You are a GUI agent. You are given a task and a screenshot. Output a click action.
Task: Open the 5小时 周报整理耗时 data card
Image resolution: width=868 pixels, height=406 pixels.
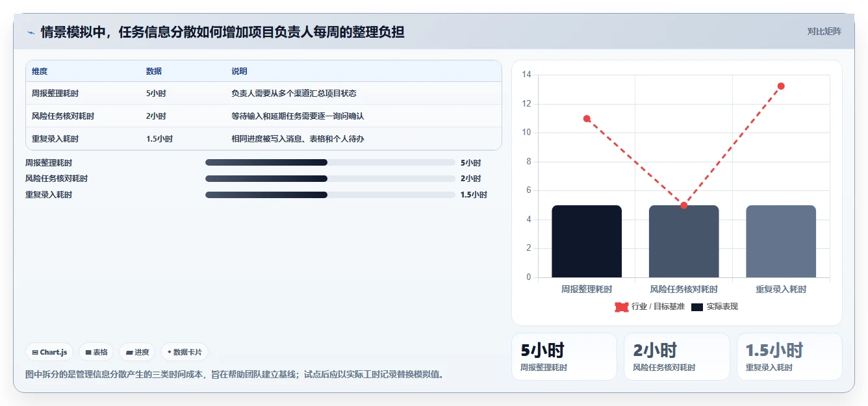564,357
